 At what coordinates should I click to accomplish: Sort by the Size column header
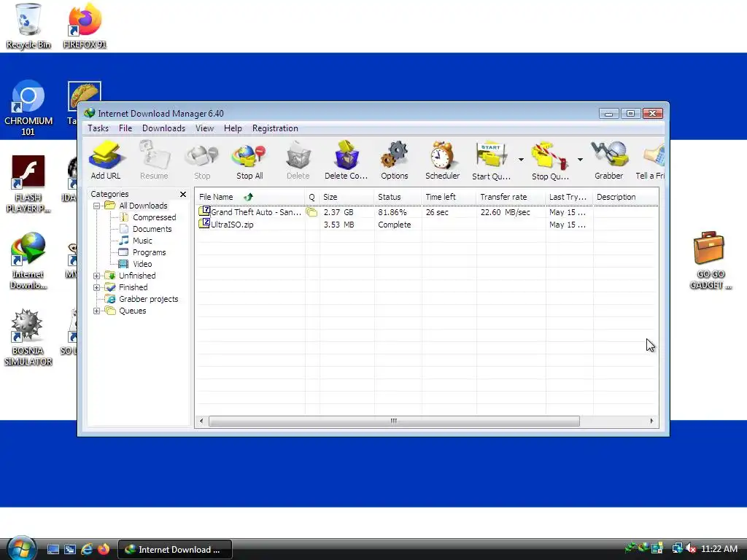click(347, 197)
